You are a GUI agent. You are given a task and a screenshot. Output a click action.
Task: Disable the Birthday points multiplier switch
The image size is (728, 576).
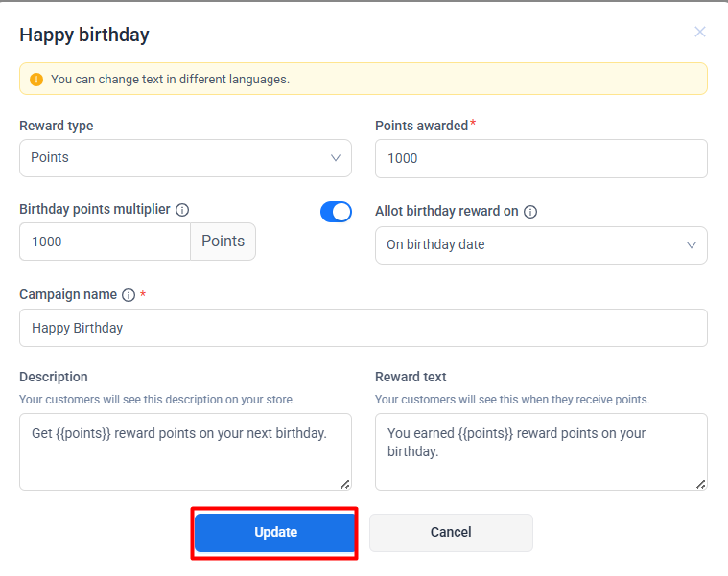tap(336, 212)
